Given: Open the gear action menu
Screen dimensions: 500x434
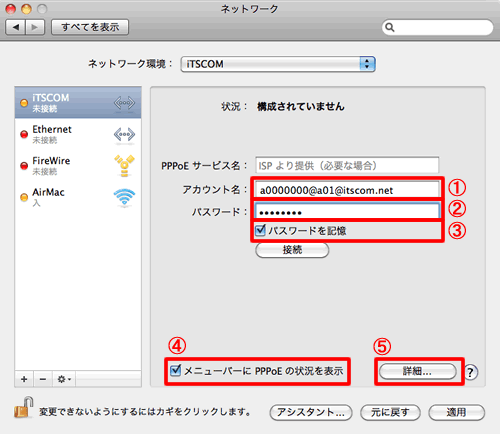Looking at the screenshot, I should click(64, 379).
